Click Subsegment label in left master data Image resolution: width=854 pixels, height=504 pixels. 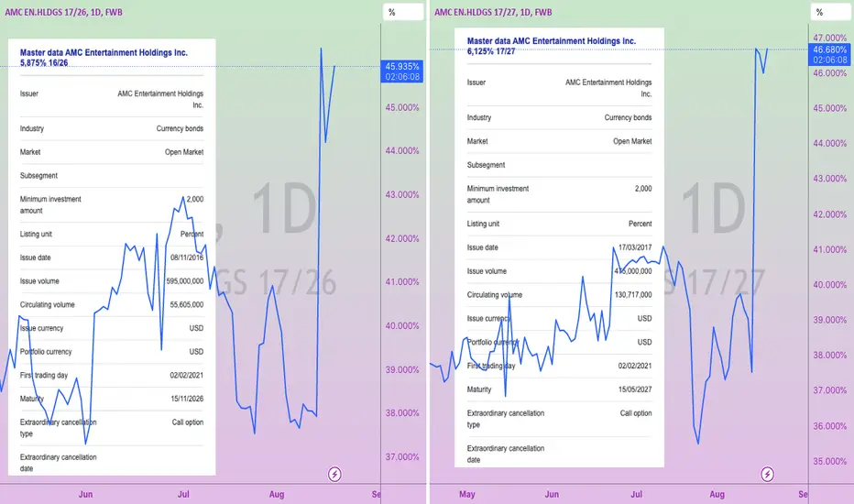pyautogui.click(x=38, y=175)
